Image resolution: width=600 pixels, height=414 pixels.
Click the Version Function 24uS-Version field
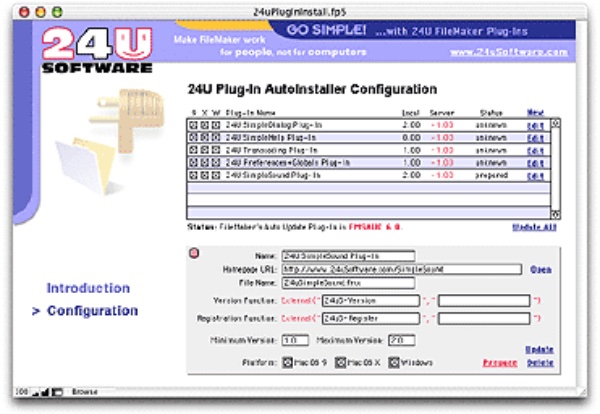click(371, 301)
